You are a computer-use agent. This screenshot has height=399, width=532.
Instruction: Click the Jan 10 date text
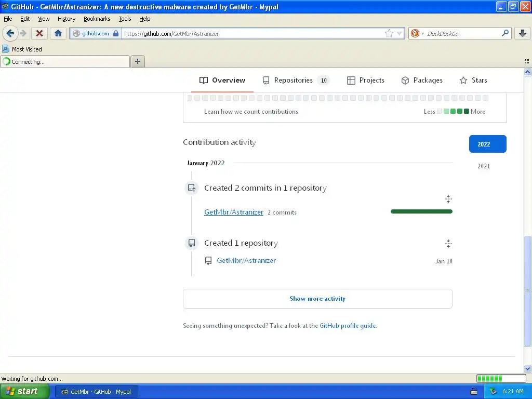tap(444, 261)
